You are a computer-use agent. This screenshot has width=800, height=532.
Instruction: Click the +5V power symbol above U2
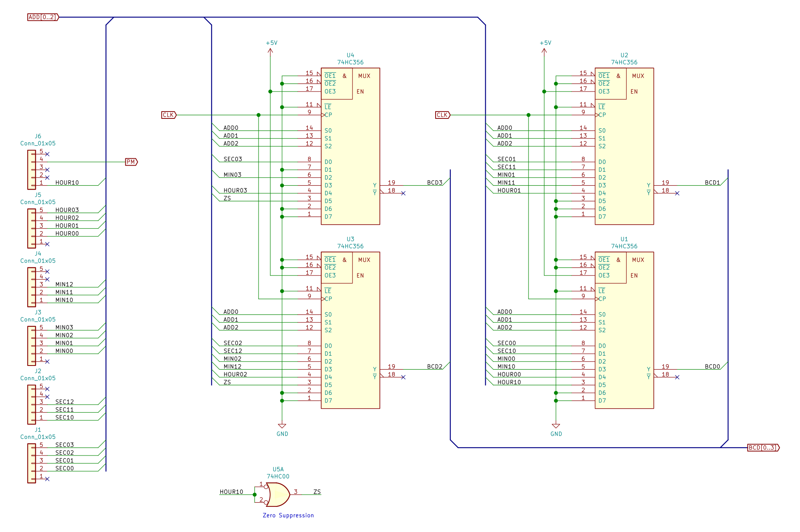pos(544,50)
